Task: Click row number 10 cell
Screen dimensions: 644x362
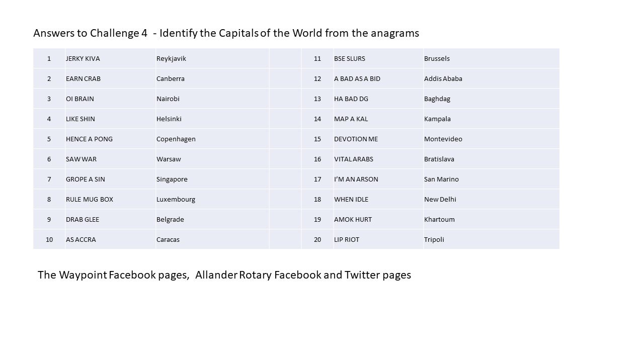Action: (49, 239)
